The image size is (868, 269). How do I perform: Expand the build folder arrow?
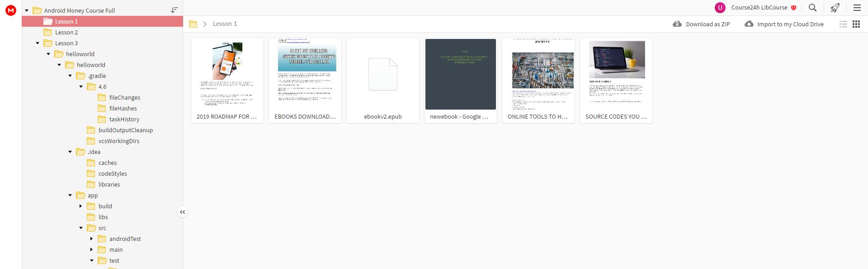point(81,206)
